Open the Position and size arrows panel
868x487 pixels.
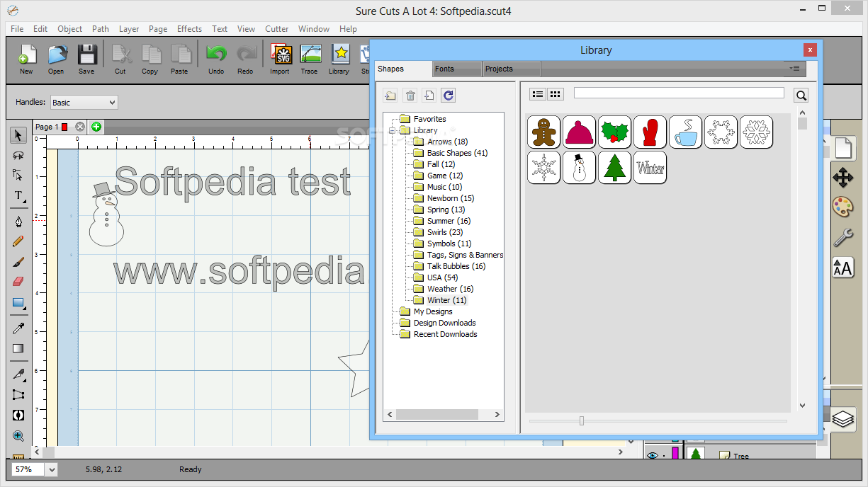842,178
